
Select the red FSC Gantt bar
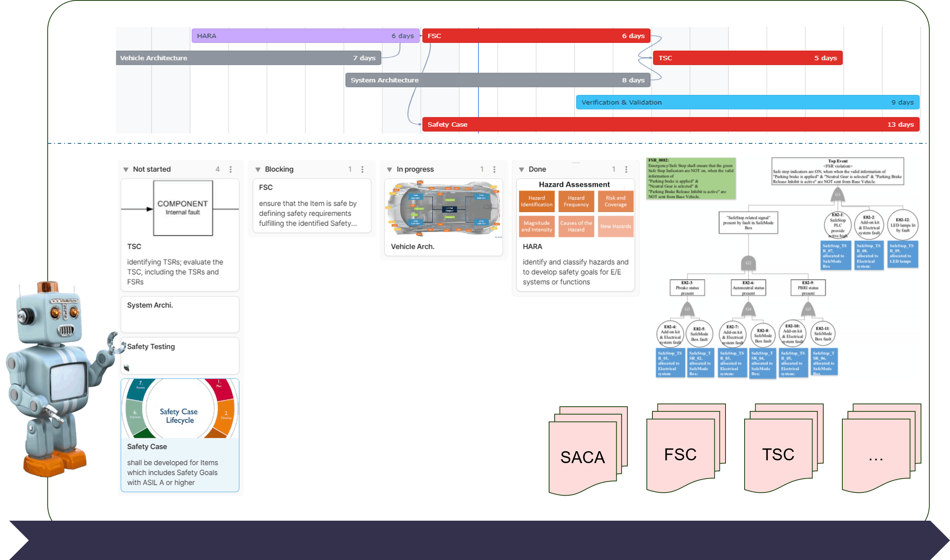pos(536,36)
